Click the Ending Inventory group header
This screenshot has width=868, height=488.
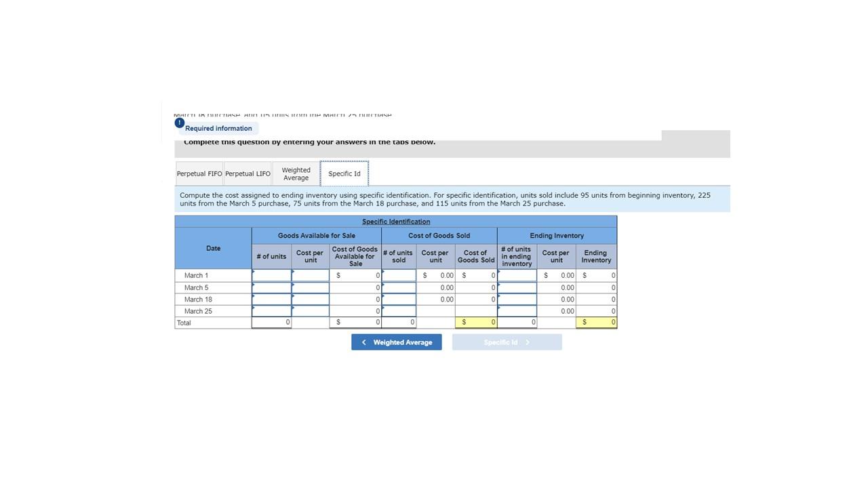coord(557,236)
